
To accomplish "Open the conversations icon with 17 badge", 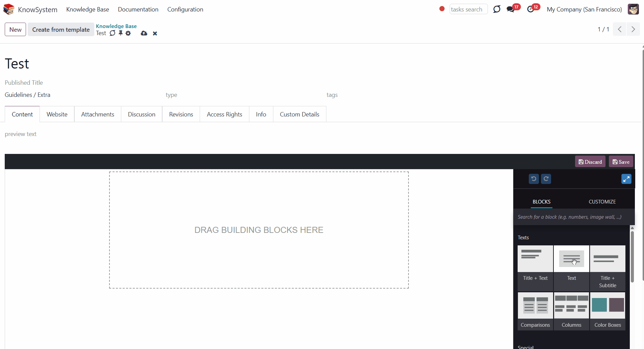I will (511, 9).
